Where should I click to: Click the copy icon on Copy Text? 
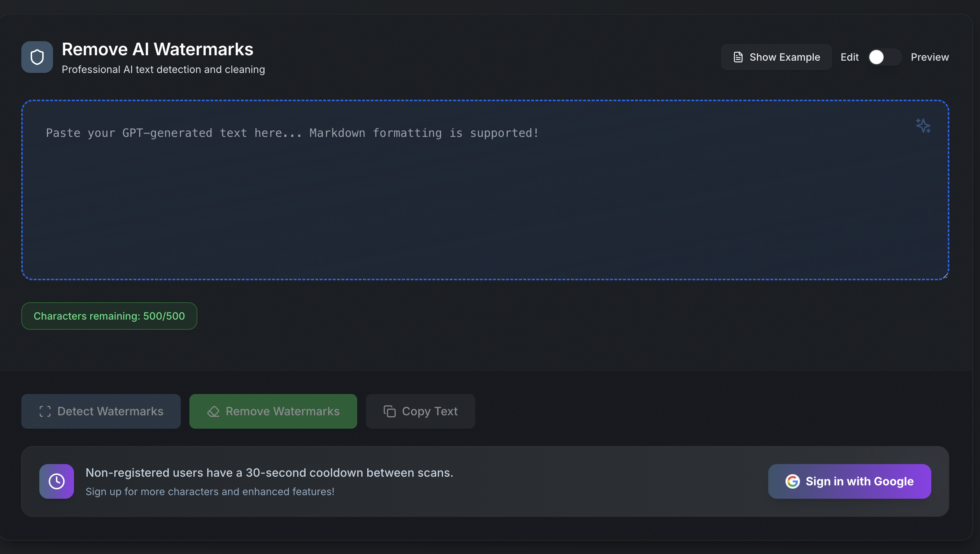(390, 411)
